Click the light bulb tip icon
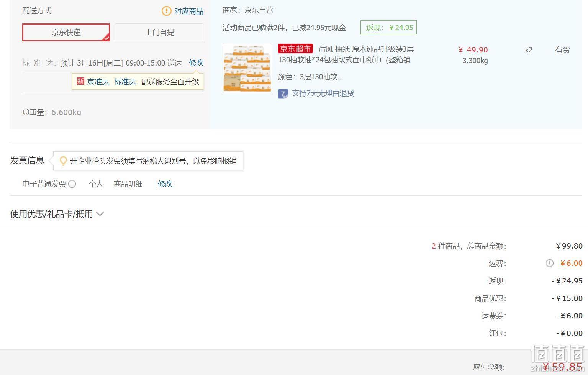This screenshot has width=588, height=375. coord(63,161)
